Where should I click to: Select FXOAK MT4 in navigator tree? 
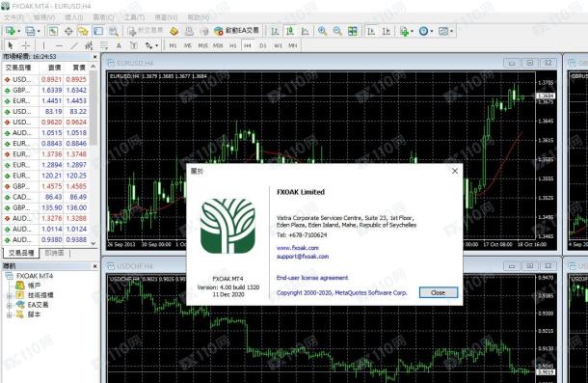tap(35, 276)
